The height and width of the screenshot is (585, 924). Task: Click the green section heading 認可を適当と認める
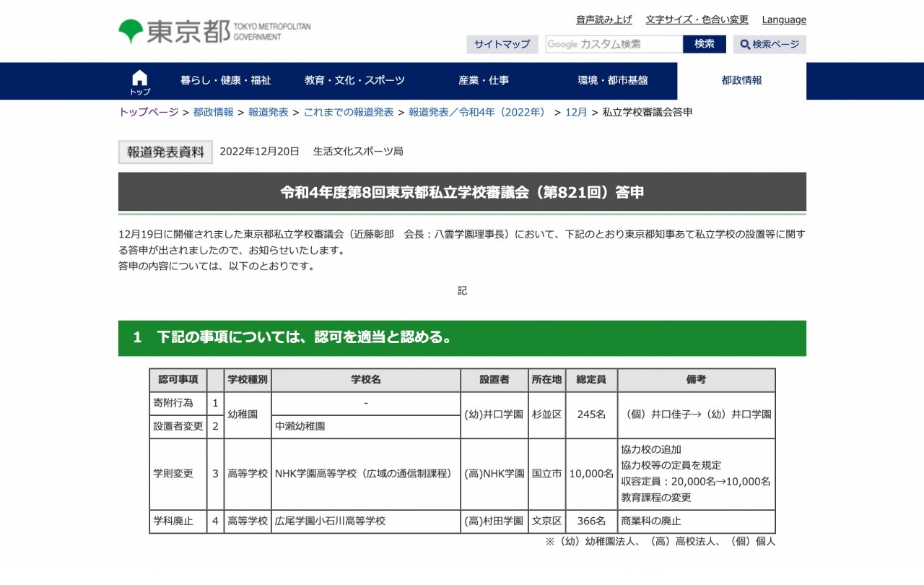(x=462, y=338)
